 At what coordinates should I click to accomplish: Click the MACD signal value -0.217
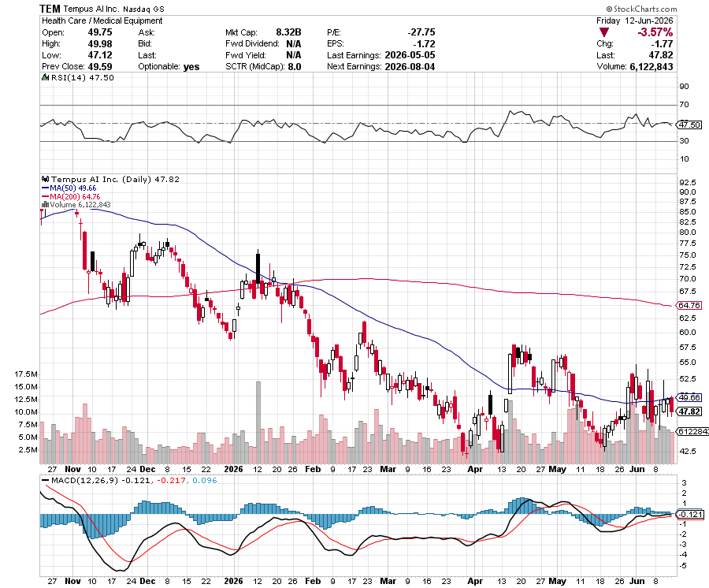pyautogui.click(x=170, y=480)
